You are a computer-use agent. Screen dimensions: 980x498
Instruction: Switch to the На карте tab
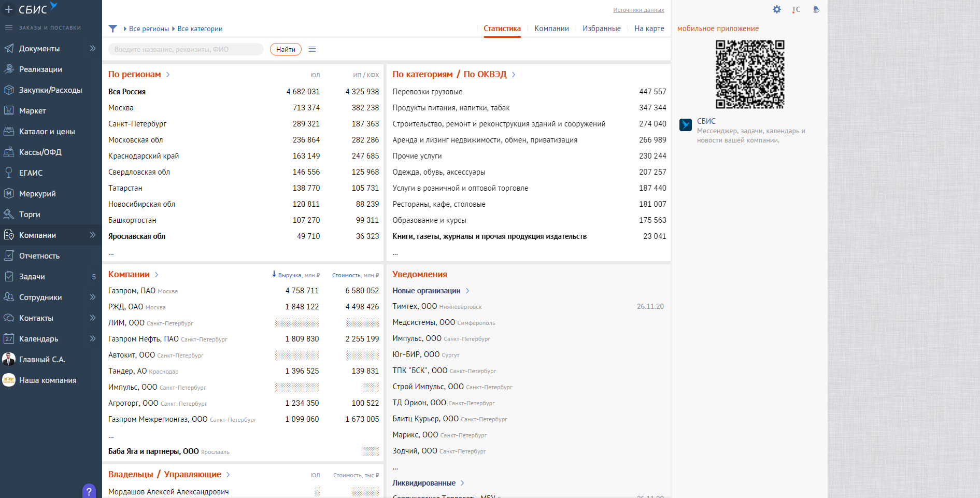(x=649, y=29)
